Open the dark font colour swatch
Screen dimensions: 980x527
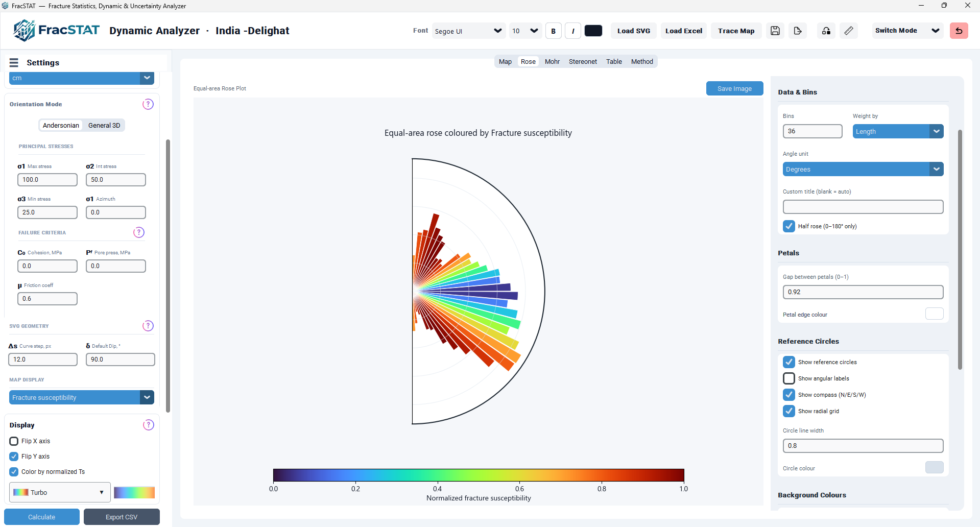coord(593,31)
